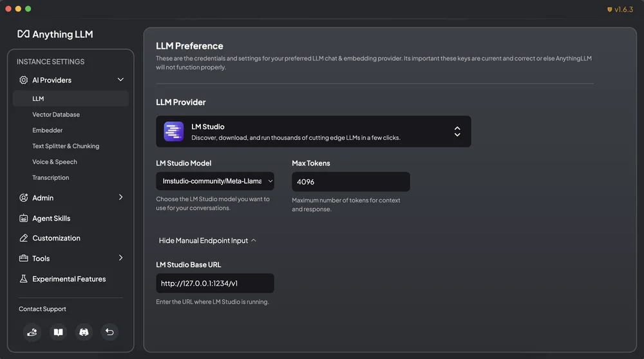Open Customization page
The height and width of the screenshot is (359, 644).
56,238
